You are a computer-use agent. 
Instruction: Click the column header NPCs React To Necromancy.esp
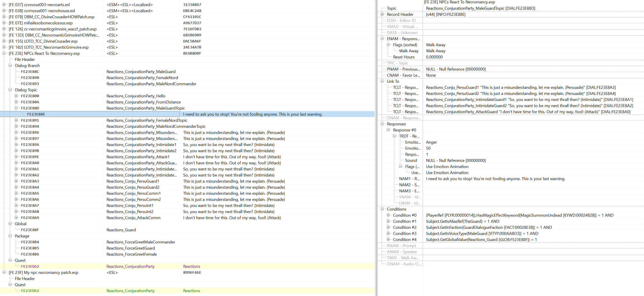(459, 2)
